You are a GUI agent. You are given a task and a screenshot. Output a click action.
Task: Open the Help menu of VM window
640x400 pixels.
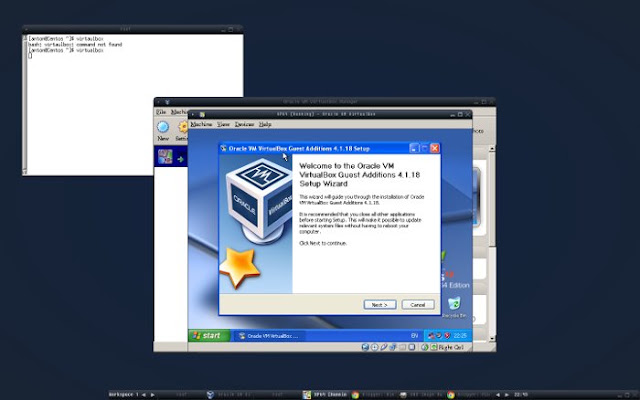[x=265, y=124]
